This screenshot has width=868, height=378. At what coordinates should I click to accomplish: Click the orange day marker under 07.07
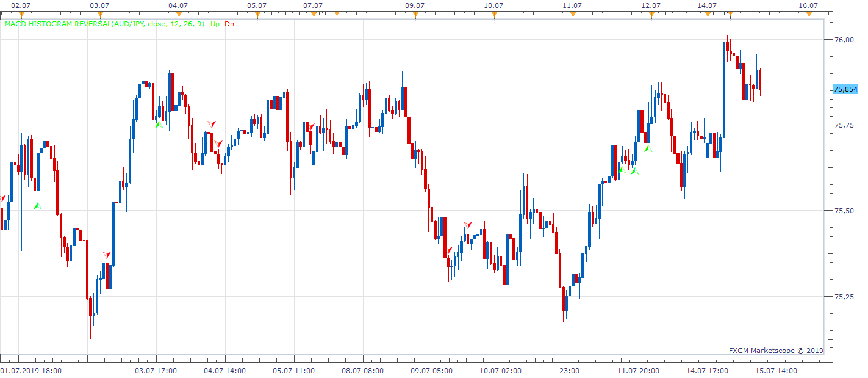click(312, 15)
